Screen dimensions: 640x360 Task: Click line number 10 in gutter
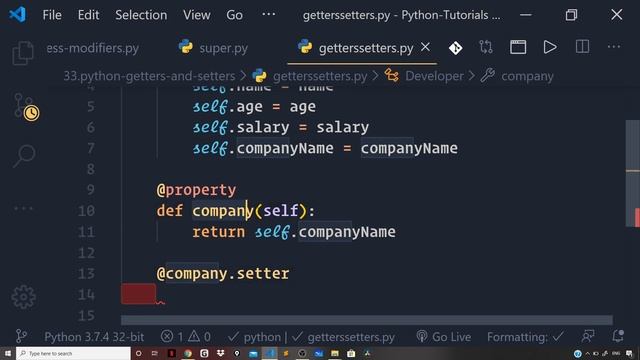click(x=86, y=211)
